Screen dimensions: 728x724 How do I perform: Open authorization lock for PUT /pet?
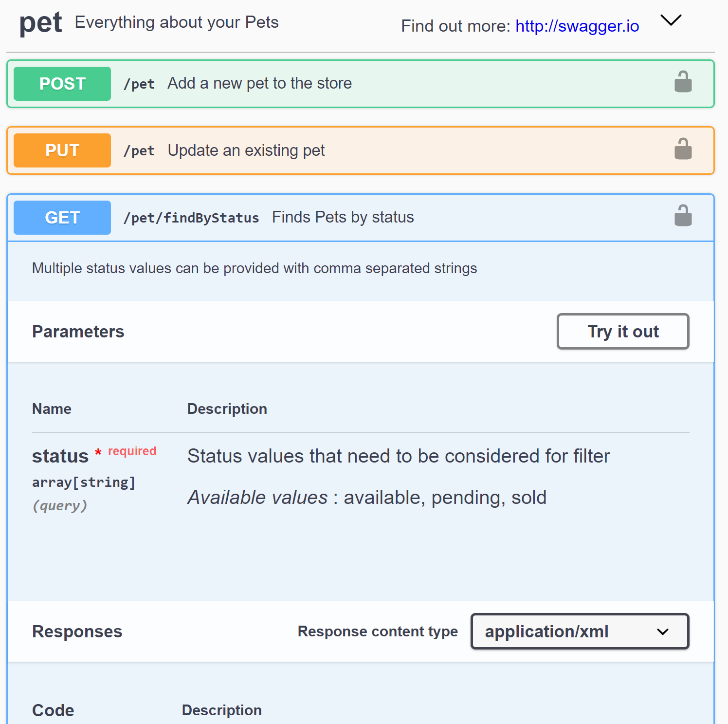point(683,149)
